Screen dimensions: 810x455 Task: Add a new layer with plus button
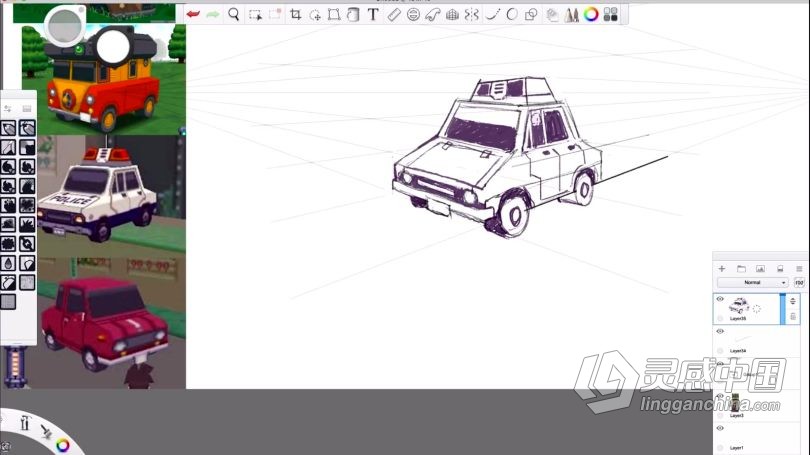pos(722,269)
